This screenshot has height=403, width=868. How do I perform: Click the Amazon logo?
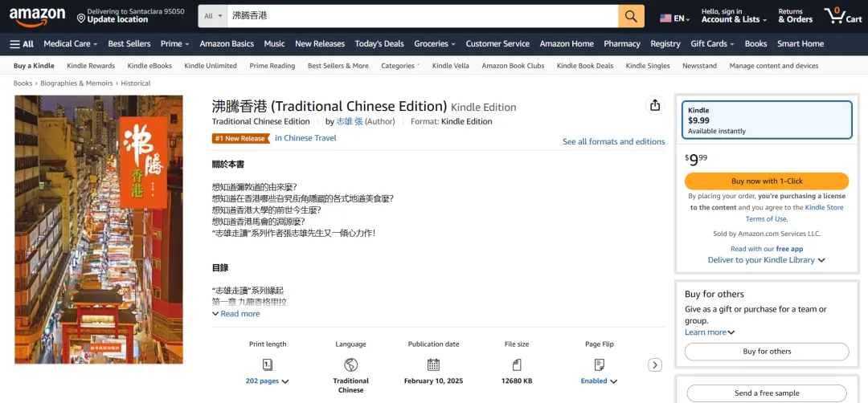pyautogui.click(x=37, y=17)
